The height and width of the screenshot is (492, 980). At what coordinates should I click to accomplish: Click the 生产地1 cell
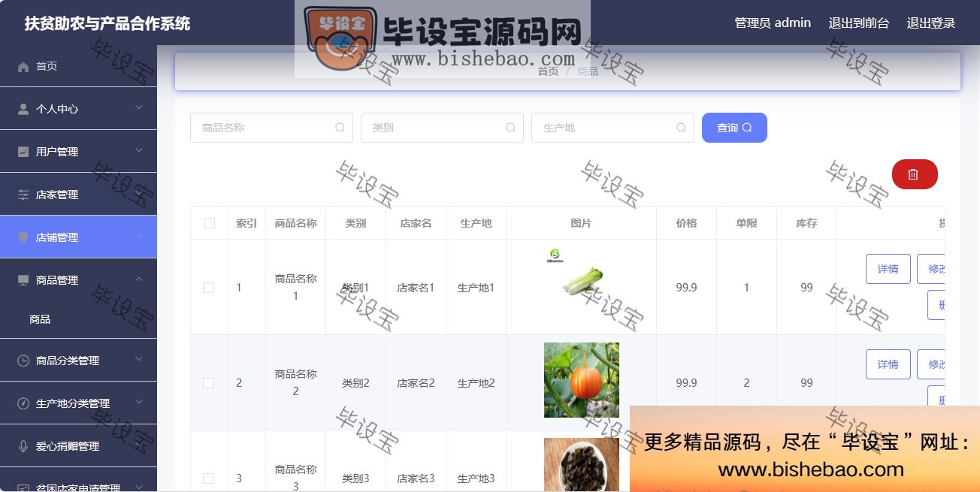(x=476, y=288)
